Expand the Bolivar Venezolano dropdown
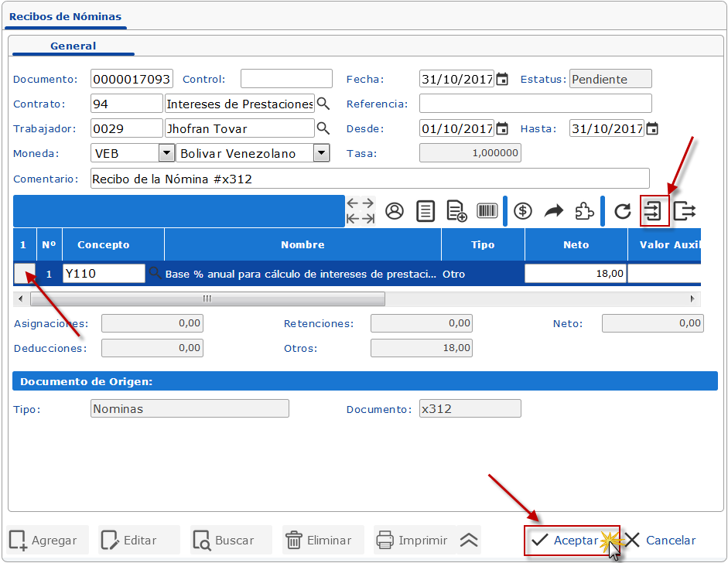 tap(322, 153)
